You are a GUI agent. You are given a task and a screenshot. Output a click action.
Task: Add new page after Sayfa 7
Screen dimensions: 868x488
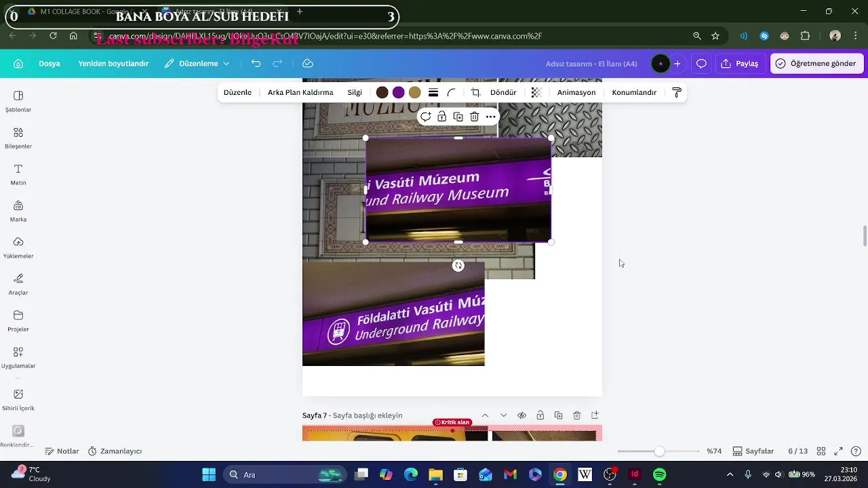[x=595, y=415]
